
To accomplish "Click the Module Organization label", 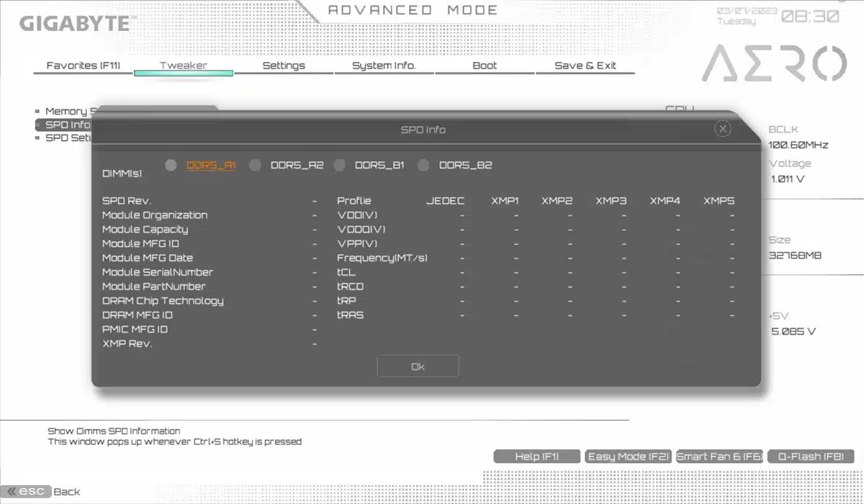I will [x=155, y=215].
